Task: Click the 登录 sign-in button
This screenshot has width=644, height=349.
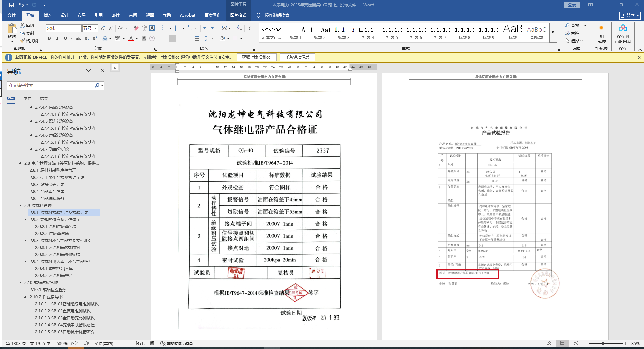Action: pos(572,5)
